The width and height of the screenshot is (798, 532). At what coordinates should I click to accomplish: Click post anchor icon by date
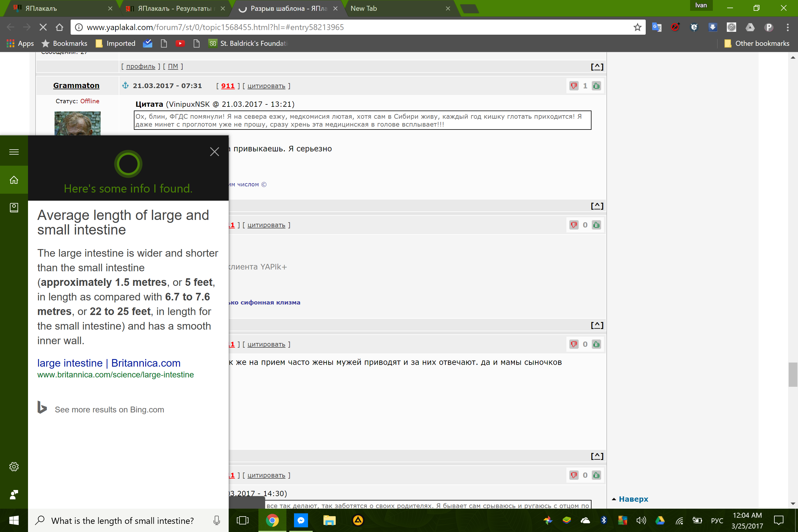click(125, 85)
